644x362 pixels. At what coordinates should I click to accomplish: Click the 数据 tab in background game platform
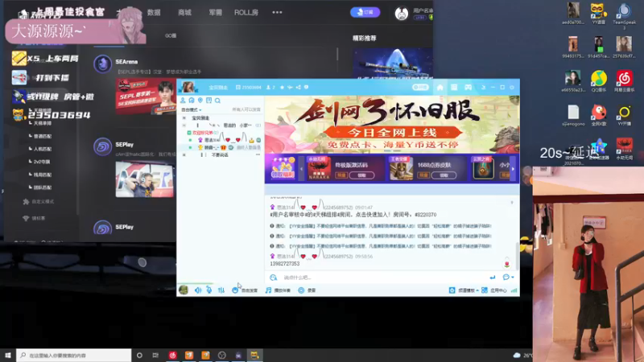tap(154, 13)
